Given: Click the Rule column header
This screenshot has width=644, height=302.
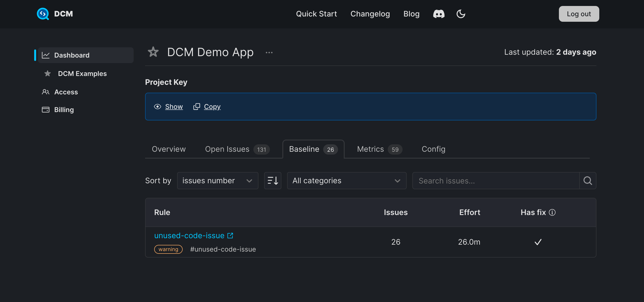Looking at the screenshot, I should point(162,212).
